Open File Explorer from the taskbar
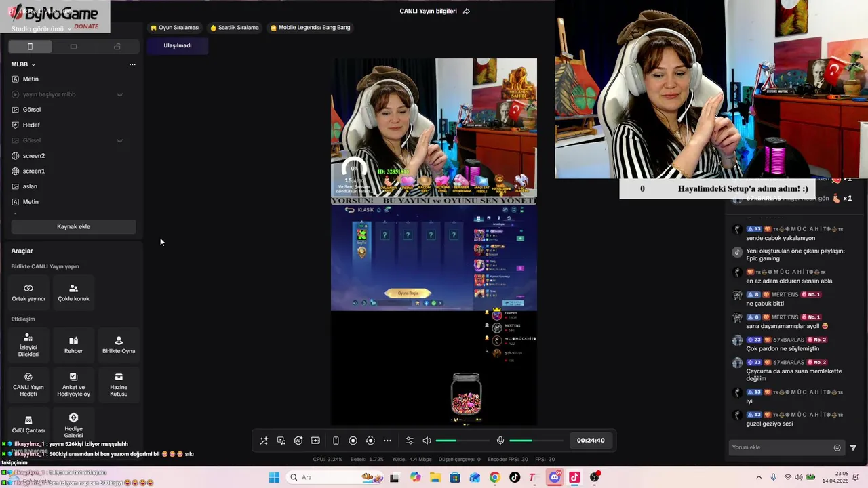This screenshot has width=868, height=488. coord(435,477)
